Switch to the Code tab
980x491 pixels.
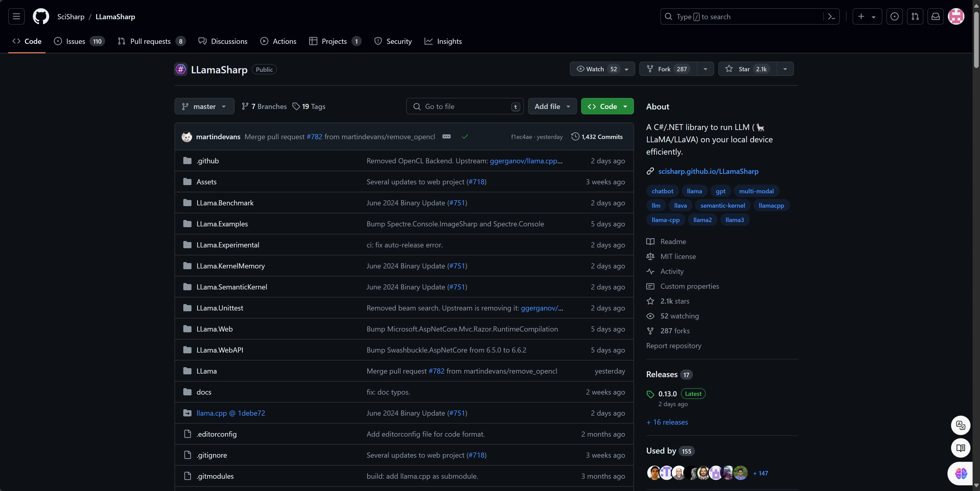27,41
